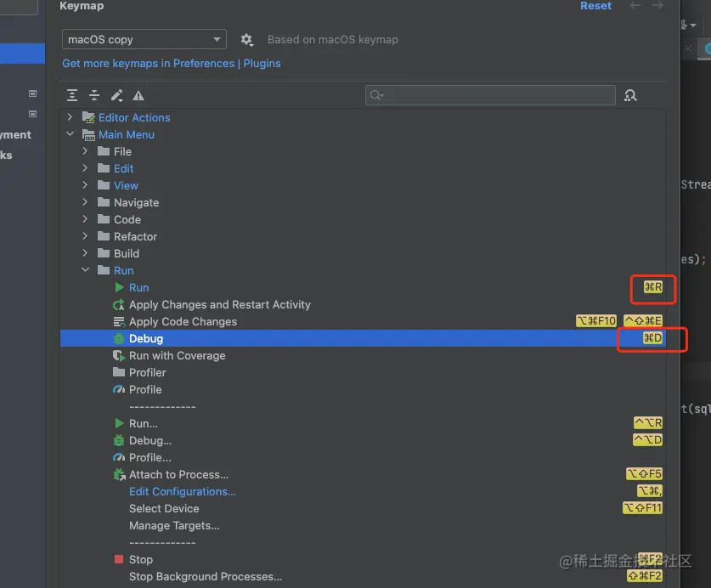
Task: Select the Run action row
Action: click(x=363, y=288)
